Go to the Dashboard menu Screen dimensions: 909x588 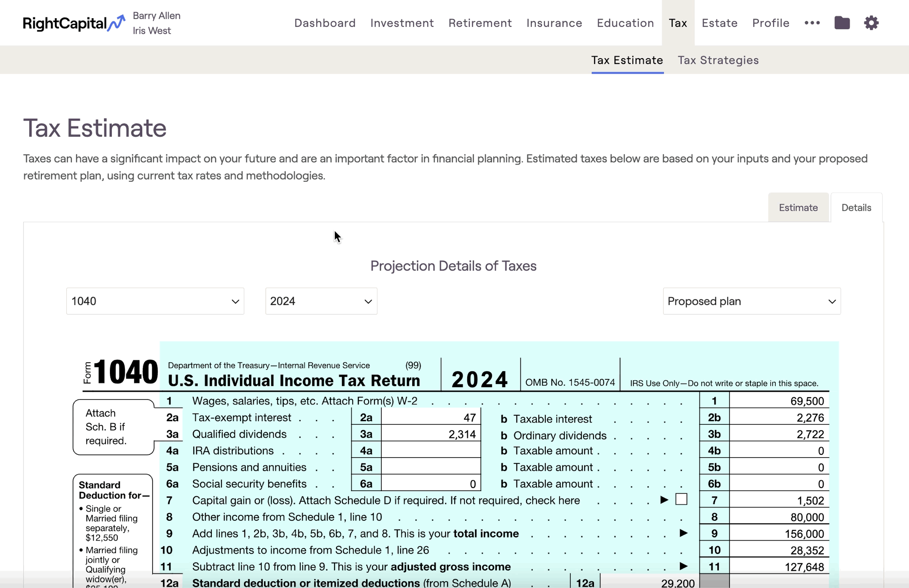point(325,23)
